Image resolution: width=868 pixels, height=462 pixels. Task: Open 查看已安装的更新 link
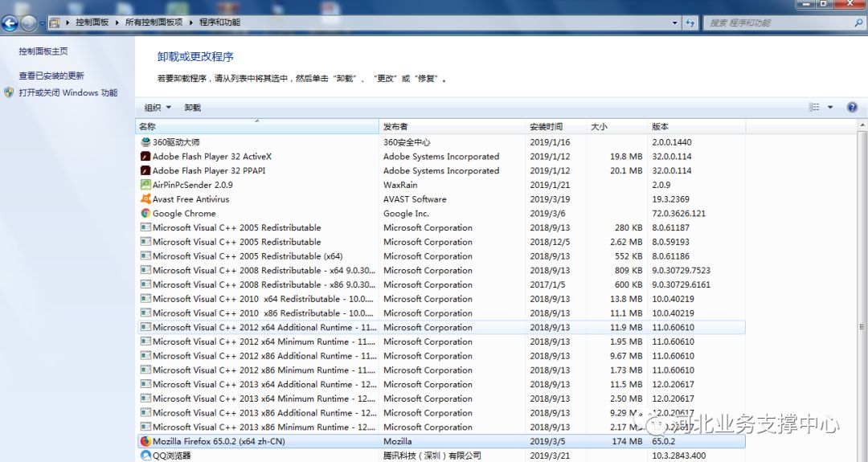pos(51,76)
